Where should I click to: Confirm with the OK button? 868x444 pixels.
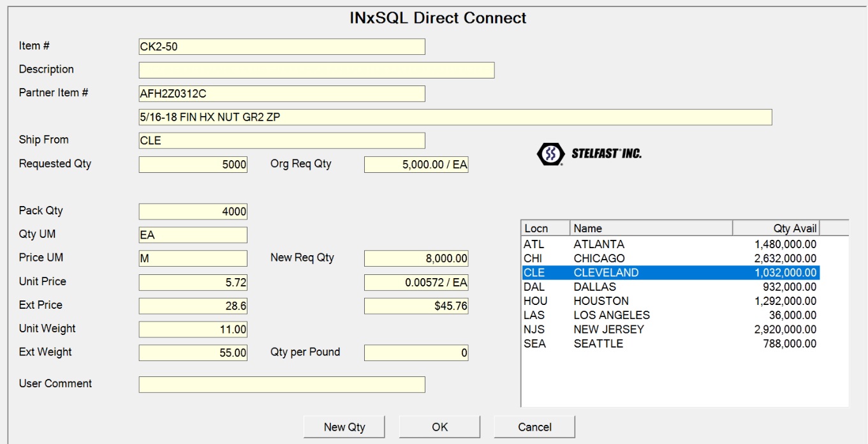point(439,427)
